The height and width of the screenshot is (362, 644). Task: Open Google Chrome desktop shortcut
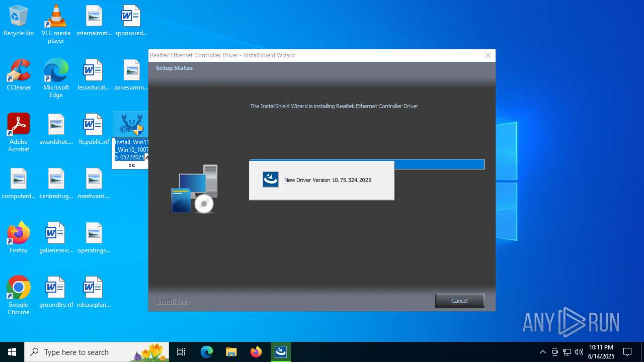point(19,296)
